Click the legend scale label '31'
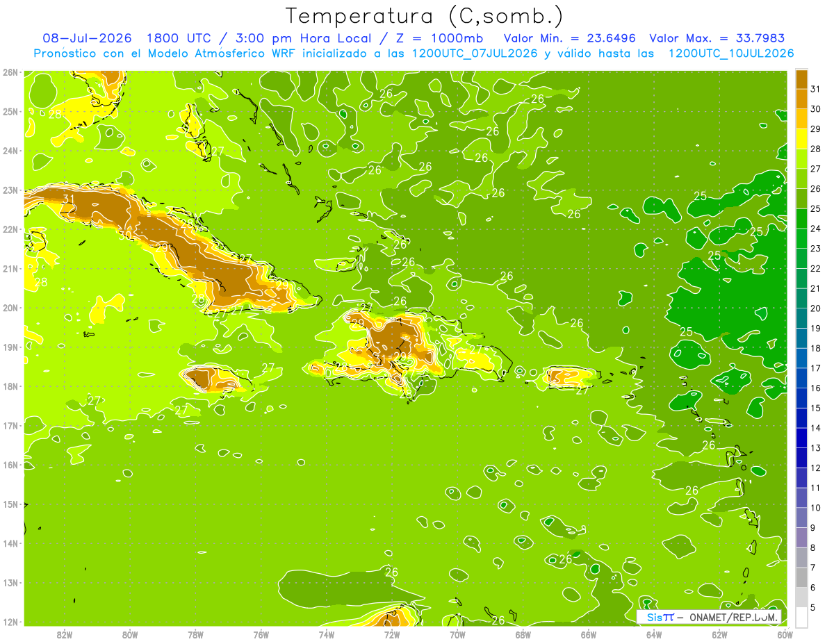 pyautogui.click(x=815, y=88)
